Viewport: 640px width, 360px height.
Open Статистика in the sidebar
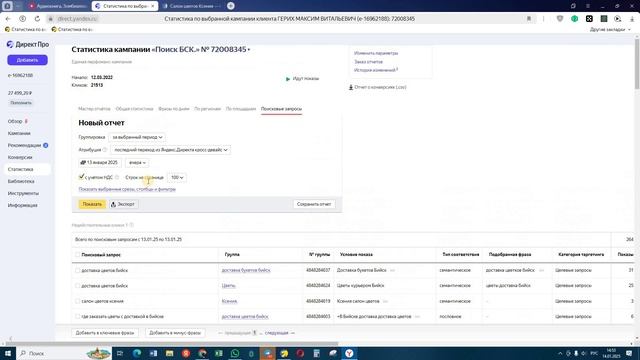click(20, 169)
